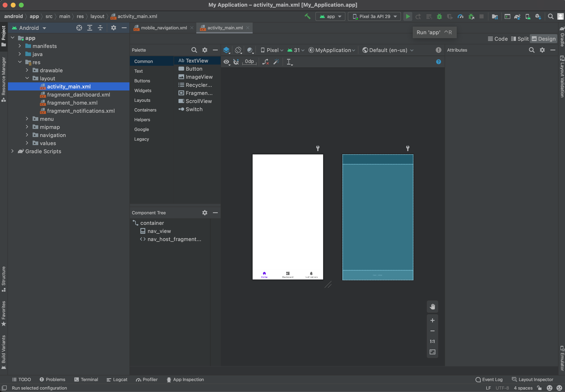Screen dimensions: 565x392
Task: Select the pan hand tool
Action: click(x=432, y=307)
